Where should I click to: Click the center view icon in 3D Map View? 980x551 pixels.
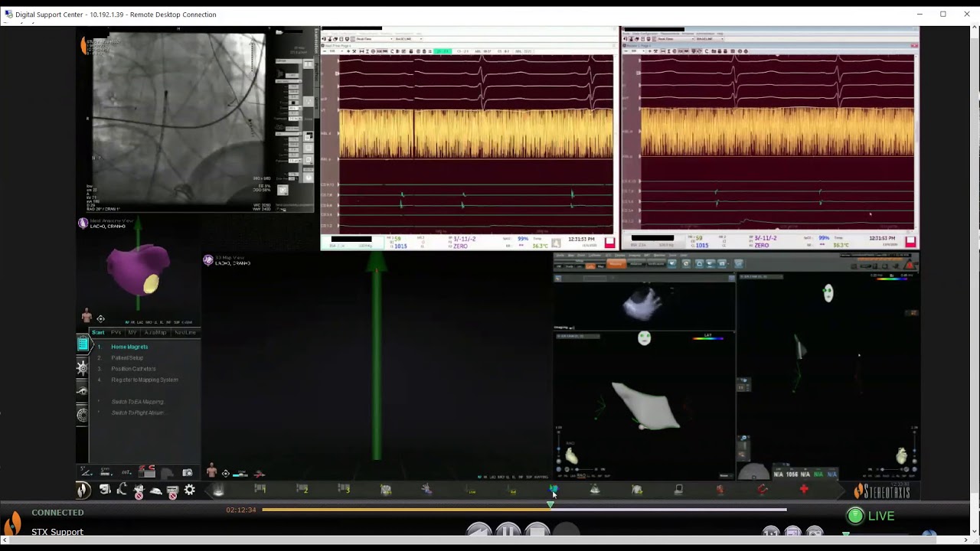226,474
